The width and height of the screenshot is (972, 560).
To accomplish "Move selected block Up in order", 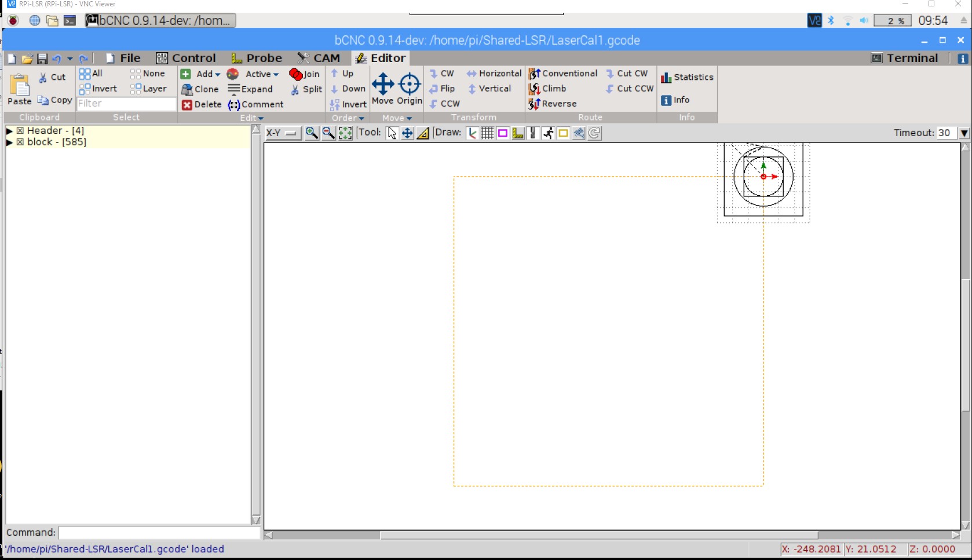I will (342, 74).
